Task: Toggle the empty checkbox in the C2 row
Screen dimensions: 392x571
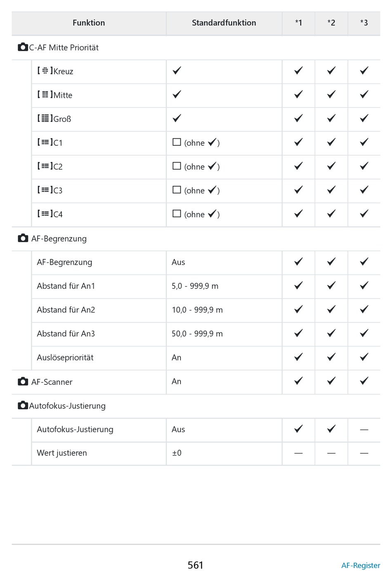Action: point(177,166)
